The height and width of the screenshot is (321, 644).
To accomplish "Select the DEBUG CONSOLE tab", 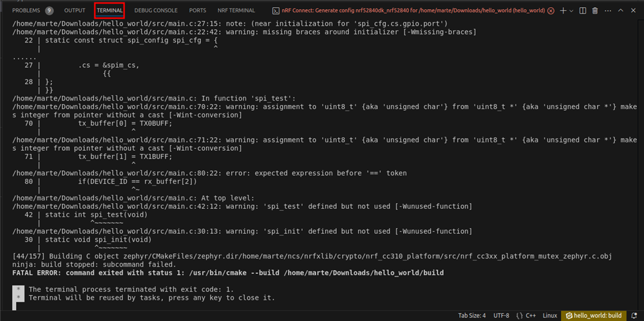I will (156, 11).
